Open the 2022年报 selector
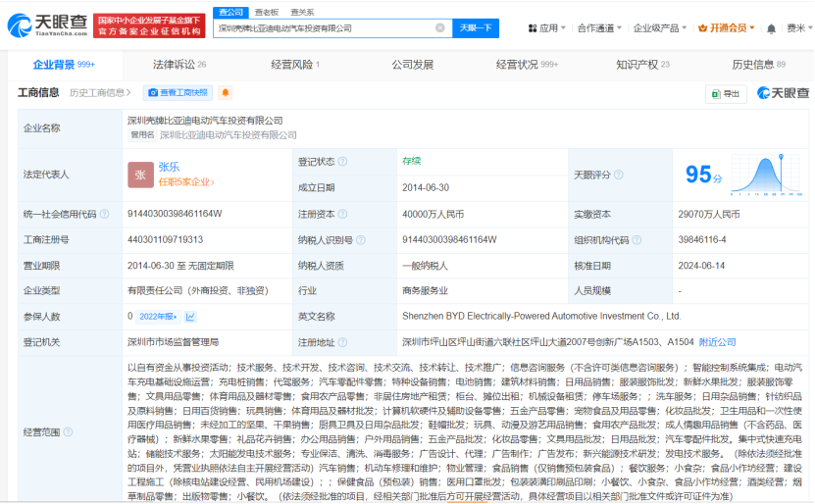 tap(158, 317)
